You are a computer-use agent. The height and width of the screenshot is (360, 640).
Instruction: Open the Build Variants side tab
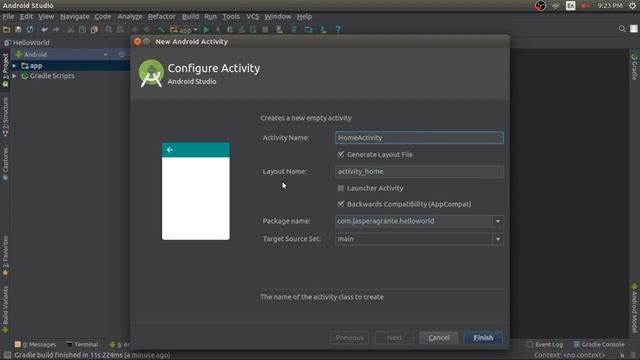pyautogui.click(x=5, y=309)
